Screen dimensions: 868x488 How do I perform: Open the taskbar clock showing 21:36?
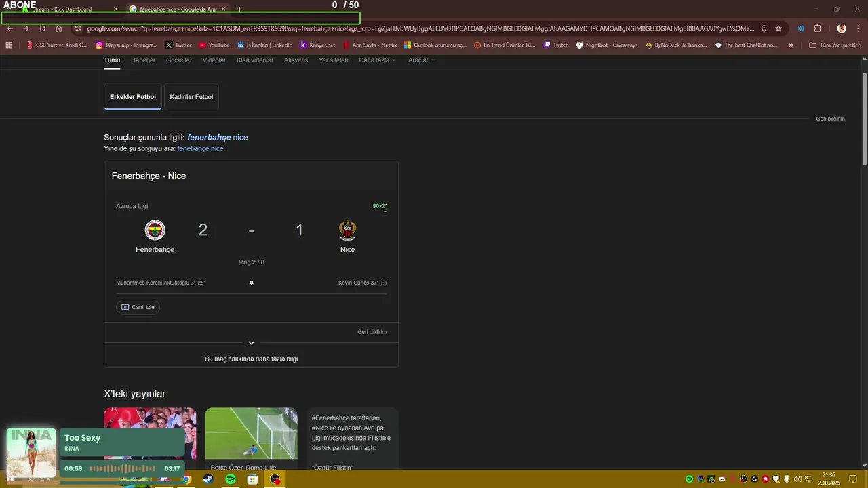829,479
